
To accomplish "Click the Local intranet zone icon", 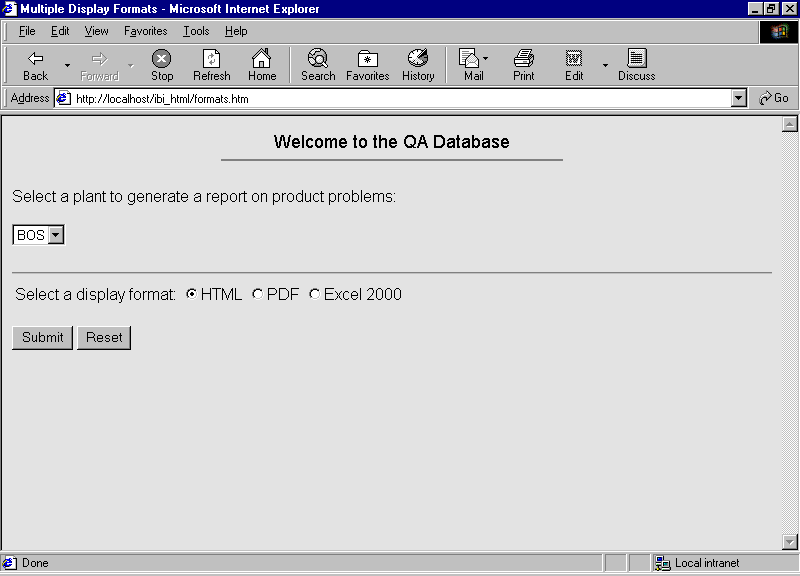I will click(x=662, y=563).
